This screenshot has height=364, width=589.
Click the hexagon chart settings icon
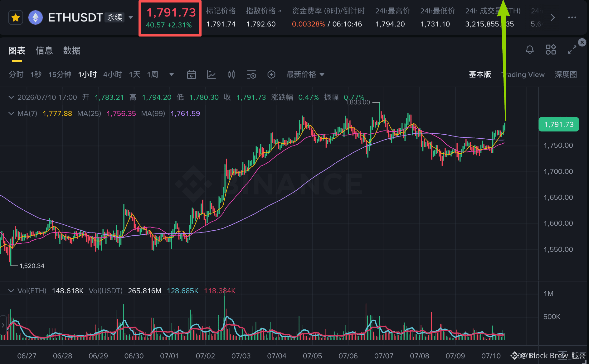pos(271,74)
